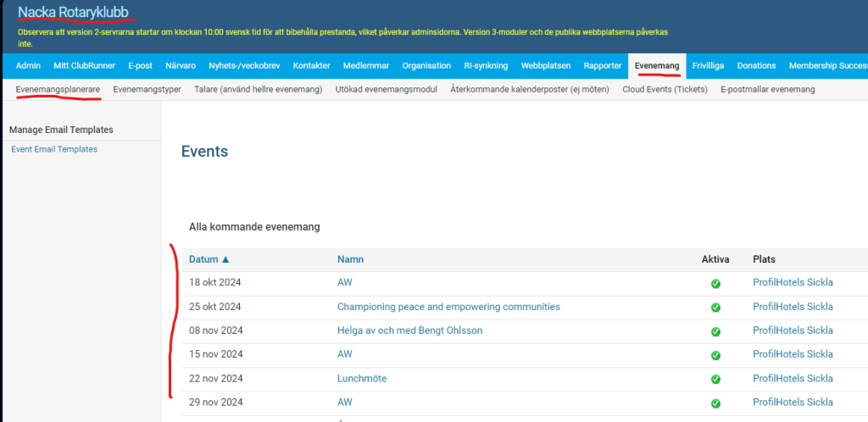Open the Championing peace and empowering communities event
868x422 pixels.
coord(448,307)
